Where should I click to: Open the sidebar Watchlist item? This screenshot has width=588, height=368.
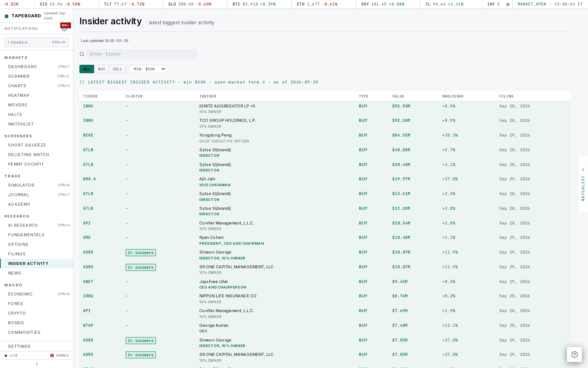pyautogui.click(x=36, y=124)
